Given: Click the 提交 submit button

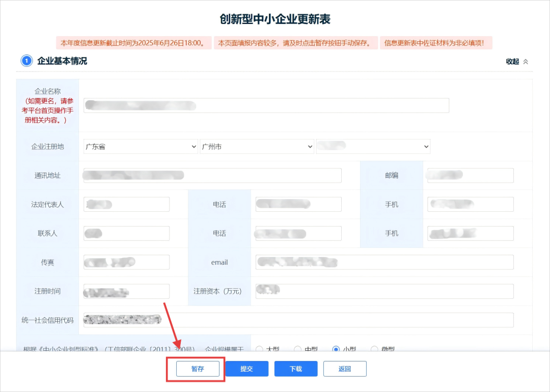Looking at the screenshot, I should point(246,369).
